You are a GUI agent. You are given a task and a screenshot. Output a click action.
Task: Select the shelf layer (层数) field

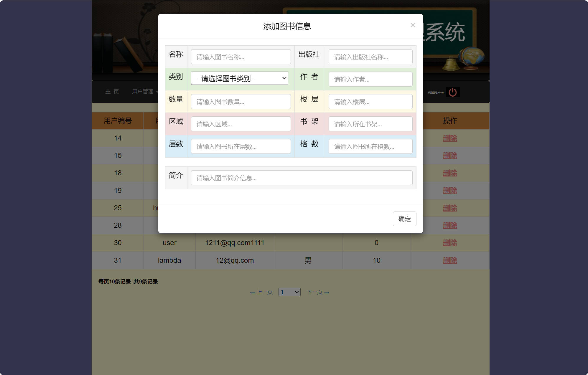point(241,146)
